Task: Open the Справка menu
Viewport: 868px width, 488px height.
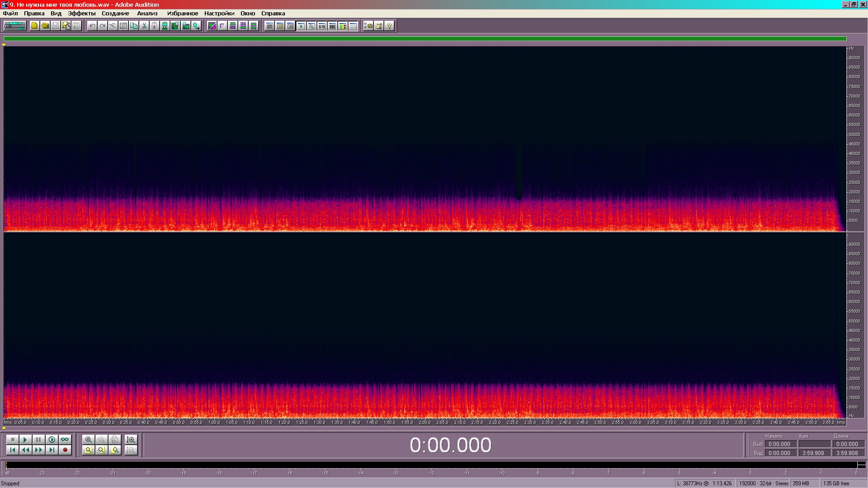Action: tap(273, 13)
